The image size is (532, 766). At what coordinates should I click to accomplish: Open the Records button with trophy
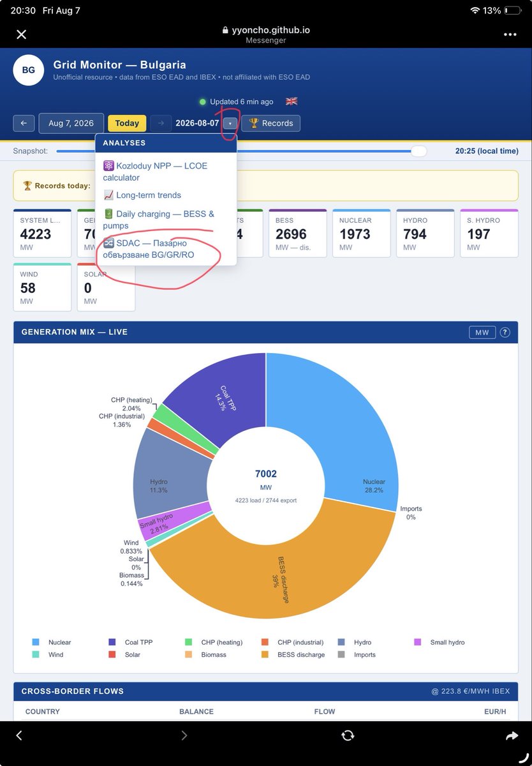coord(270,123)
